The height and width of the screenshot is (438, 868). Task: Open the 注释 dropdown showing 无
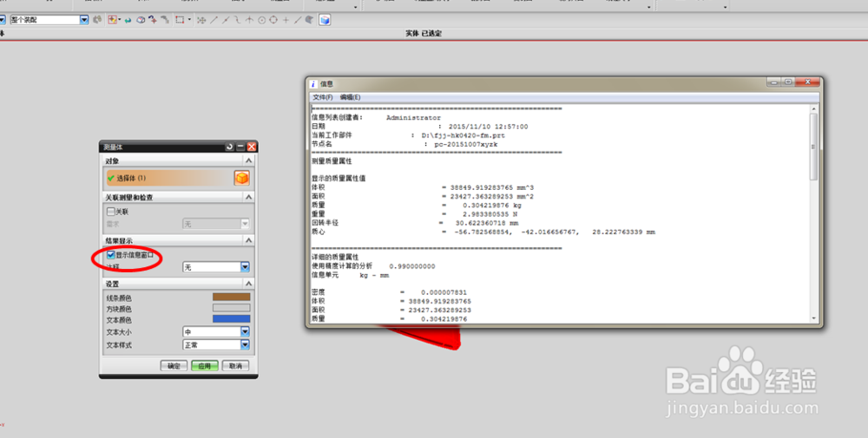click(x=245, y=267)
